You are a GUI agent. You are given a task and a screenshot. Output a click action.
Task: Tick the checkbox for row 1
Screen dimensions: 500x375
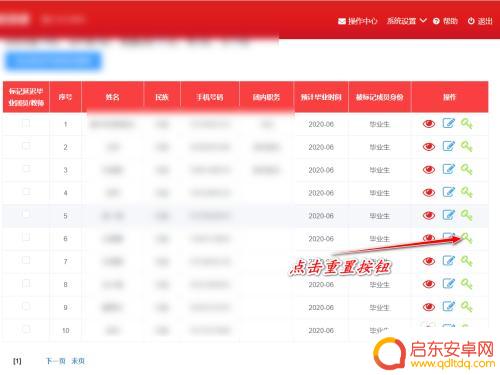click(26, 123)
